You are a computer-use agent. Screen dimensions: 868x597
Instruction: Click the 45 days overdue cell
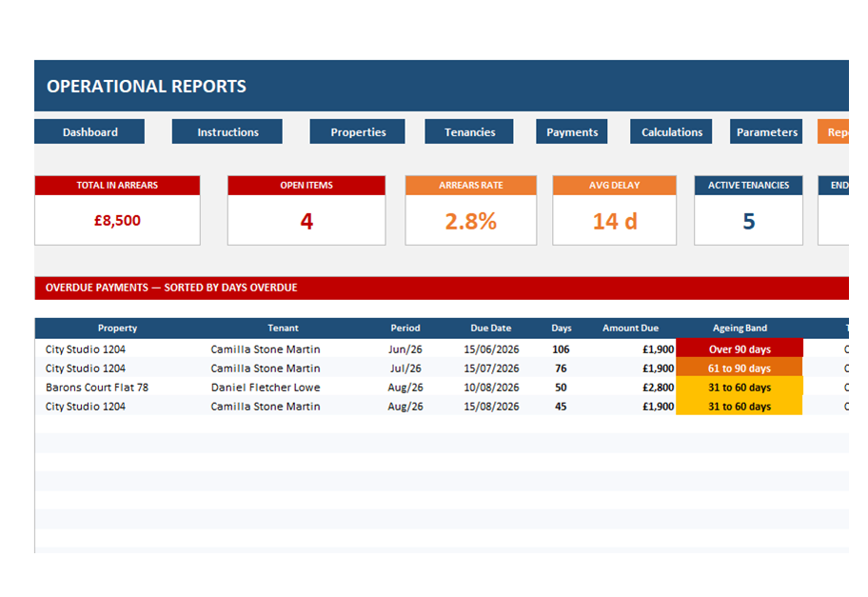(x=561, y=407)
